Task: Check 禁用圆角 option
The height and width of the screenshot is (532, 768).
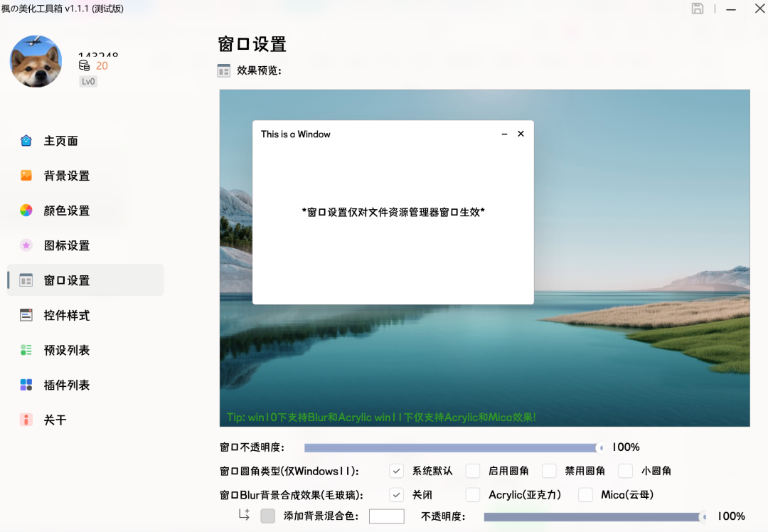Action: [x=549, y=471]
